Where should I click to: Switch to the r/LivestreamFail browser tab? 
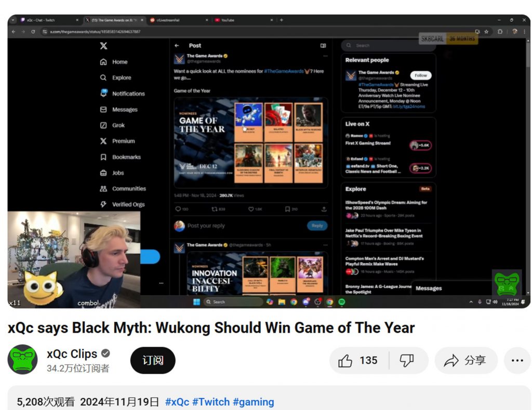click(x=179, y=20)
